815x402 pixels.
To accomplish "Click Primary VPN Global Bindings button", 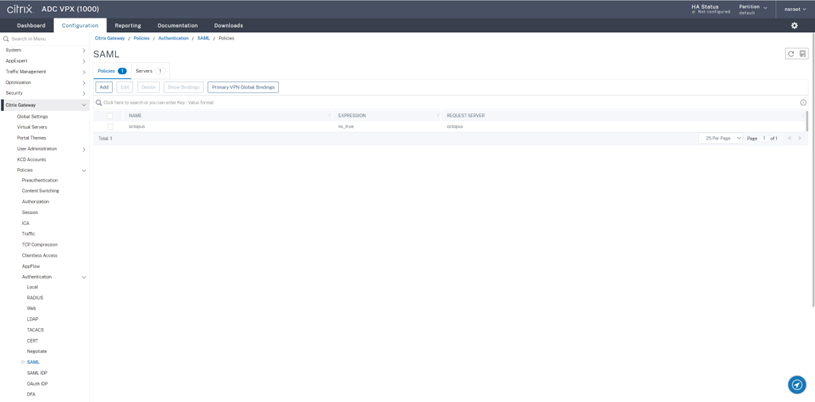I will (243, 87).
